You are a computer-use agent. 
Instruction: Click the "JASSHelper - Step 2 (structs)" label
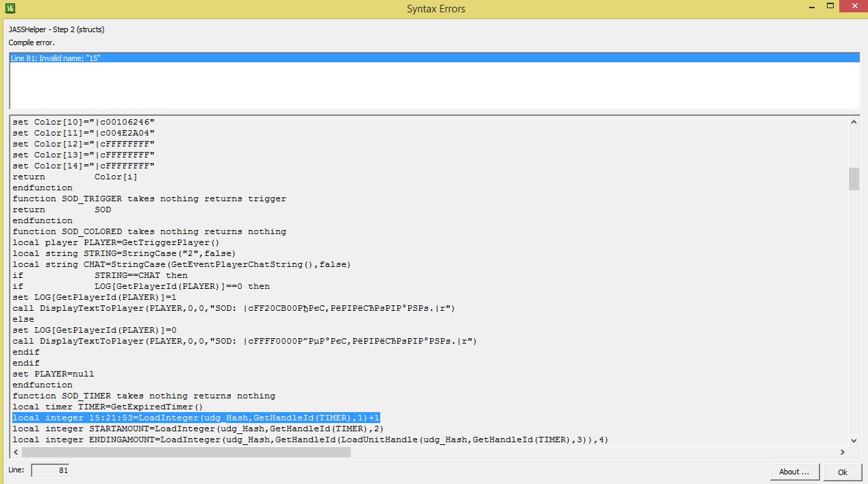pos(56,29)
